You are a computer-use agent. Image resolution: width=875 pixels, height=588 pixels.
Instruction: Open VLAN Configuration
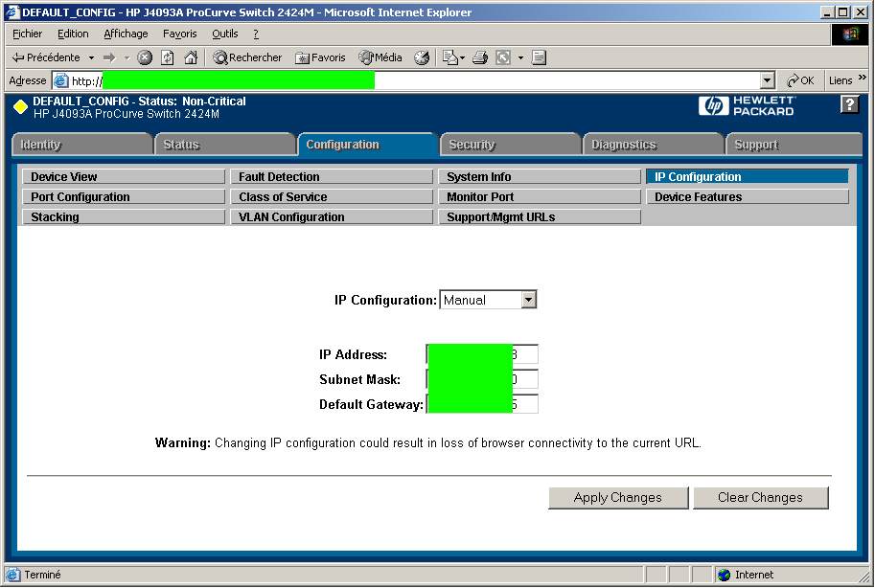(332, 217)
